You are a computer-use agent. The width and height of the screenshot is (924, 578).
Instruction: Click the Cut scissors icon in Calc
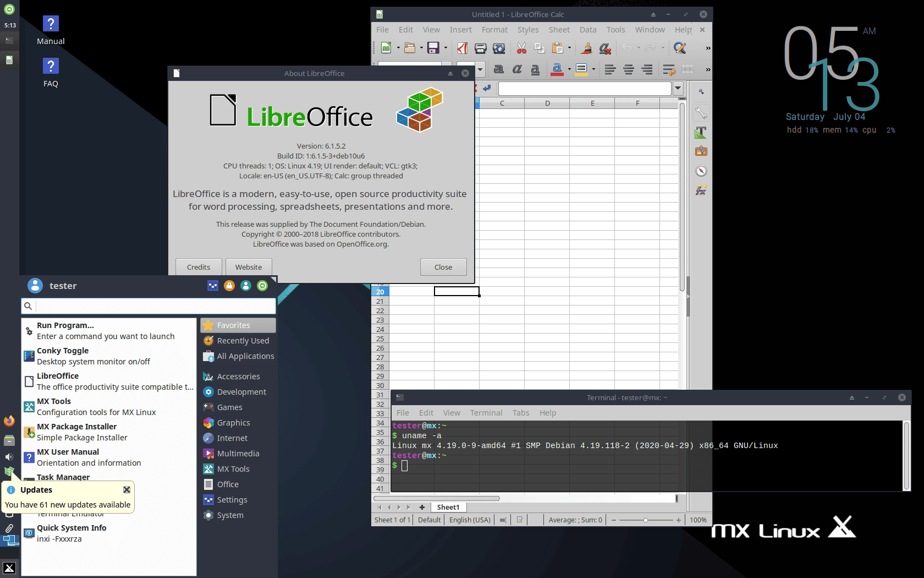click(521, 48)
